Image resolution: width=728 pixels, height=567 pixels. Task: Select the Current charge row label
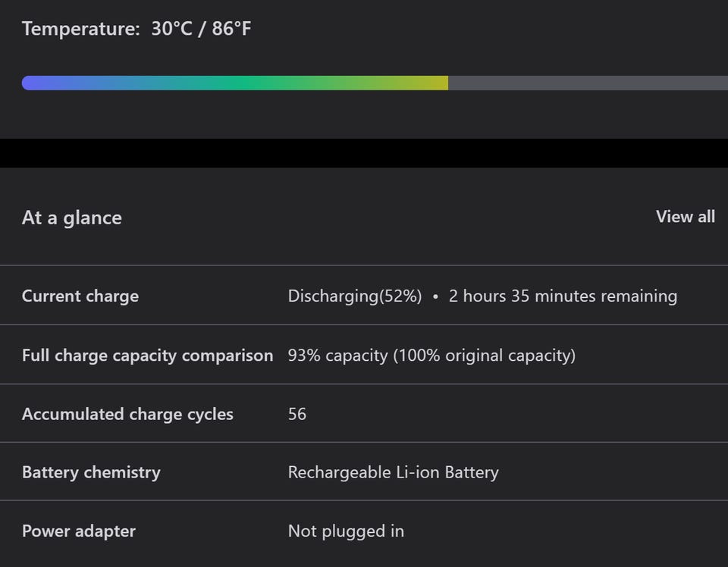[x=80, y=296]
